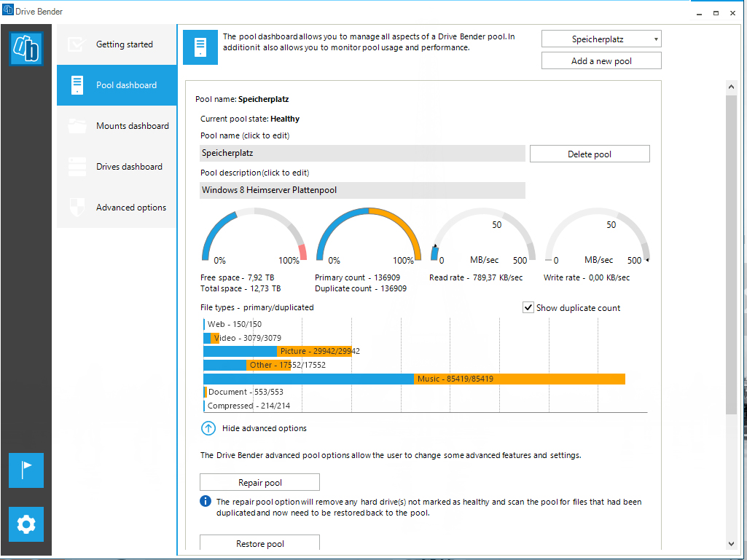Click the write rate MB/sec gauge
This screenshot has width=747, height=560.
(598, 234)
